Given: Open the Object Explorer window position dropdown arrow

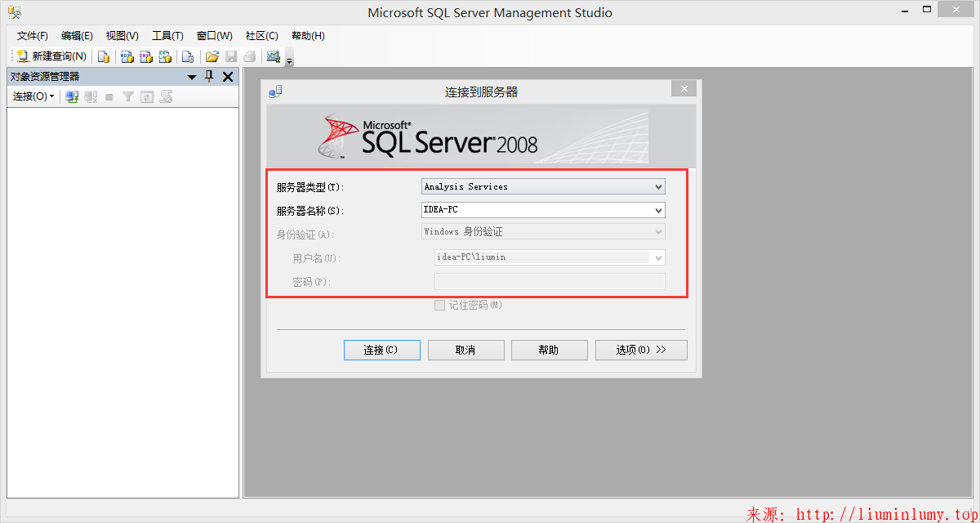Looking at the screenshot, I should click(192, 77).
